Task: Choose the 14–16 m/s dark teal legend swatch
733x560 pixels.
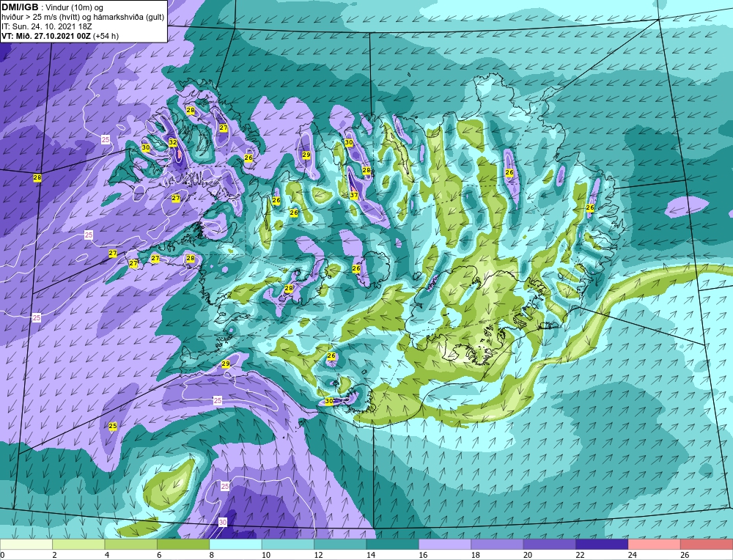Action: tap(393, 544)
